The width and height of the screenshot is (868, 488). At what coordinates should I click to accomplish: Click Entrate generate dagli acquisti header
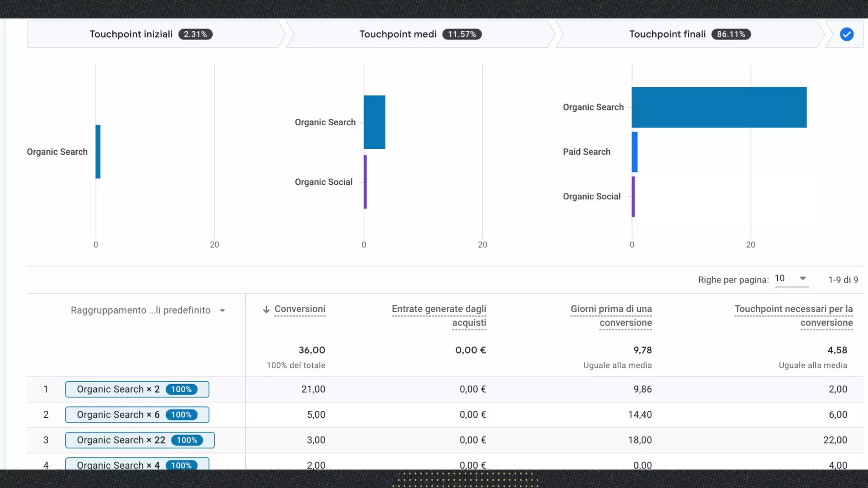[x=439, y=316]
